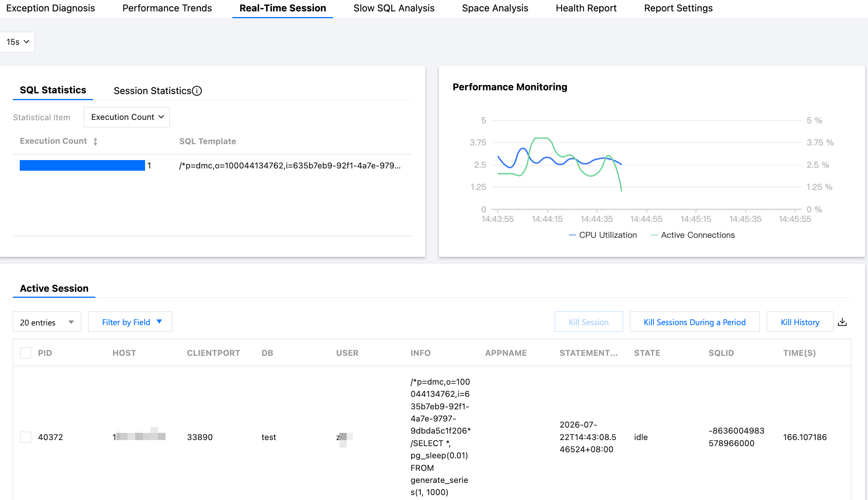This screenshot has height=500, width=868.
Task: Switch to Session Statistics tab
Action: (x=152, y=91)
